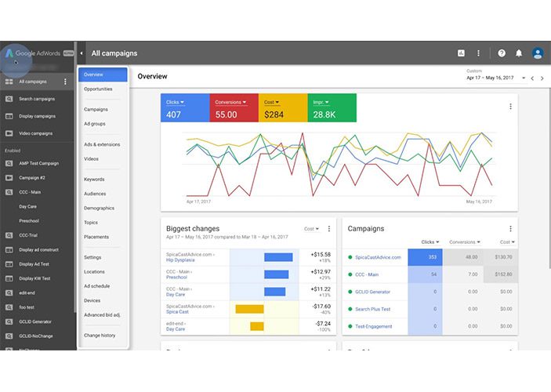Open the help question mark icon
The width and height of the screenshot is (551, 392).
(502, 53)
